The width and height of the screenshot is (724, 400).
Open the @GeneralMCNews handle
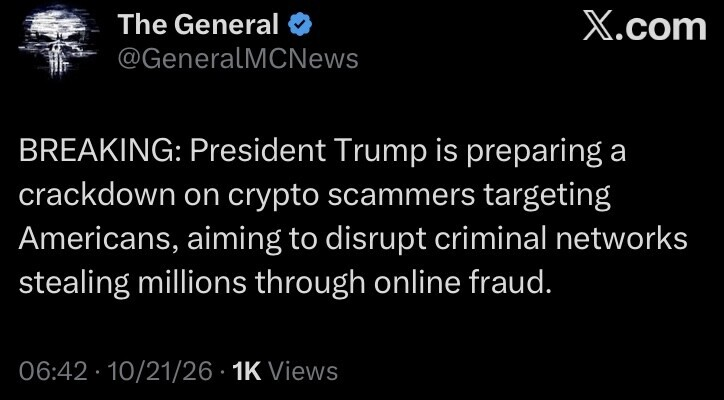(238, 59)
